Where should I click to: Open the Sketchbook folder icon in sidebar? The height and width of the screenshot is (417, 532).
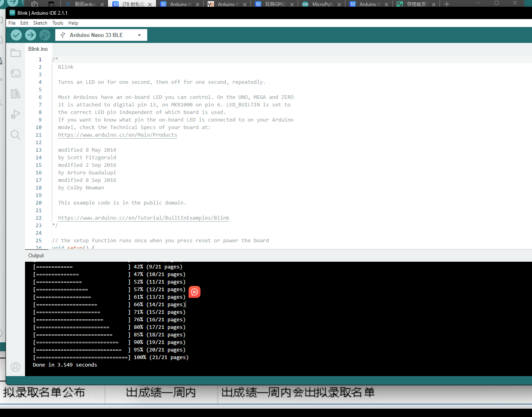[15, 52]
